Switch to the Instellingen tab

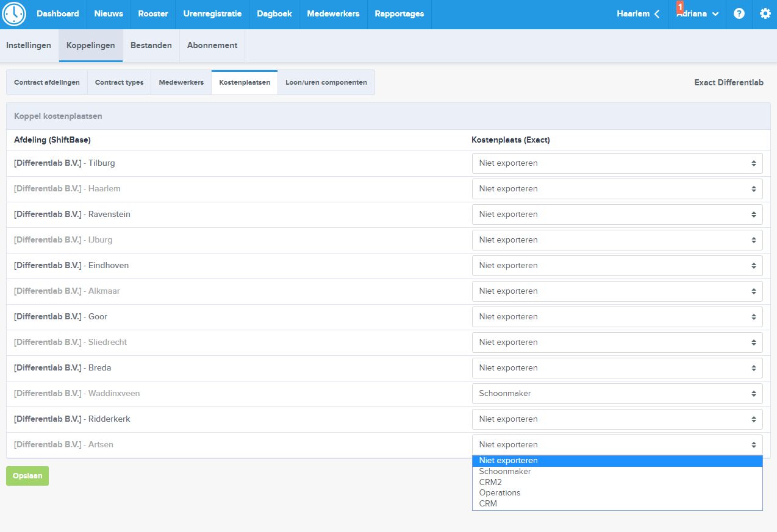click(29, 46)
